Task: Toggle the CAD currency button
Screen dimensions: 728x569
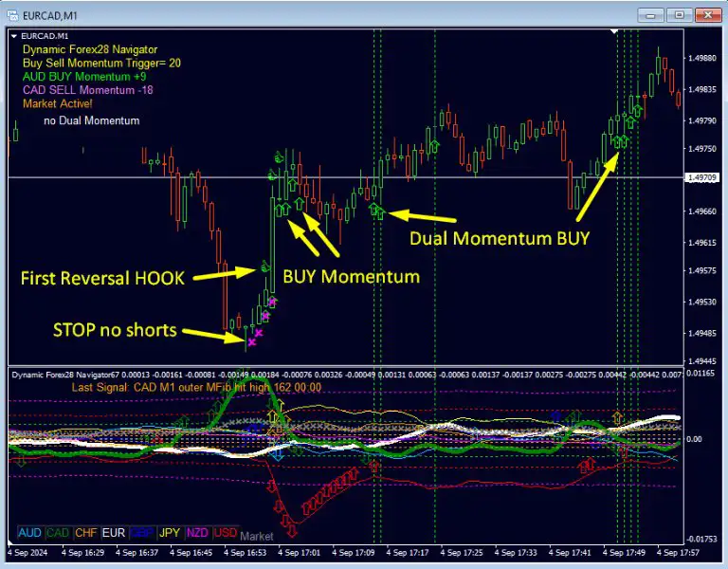Action: [x=58, y=534]
